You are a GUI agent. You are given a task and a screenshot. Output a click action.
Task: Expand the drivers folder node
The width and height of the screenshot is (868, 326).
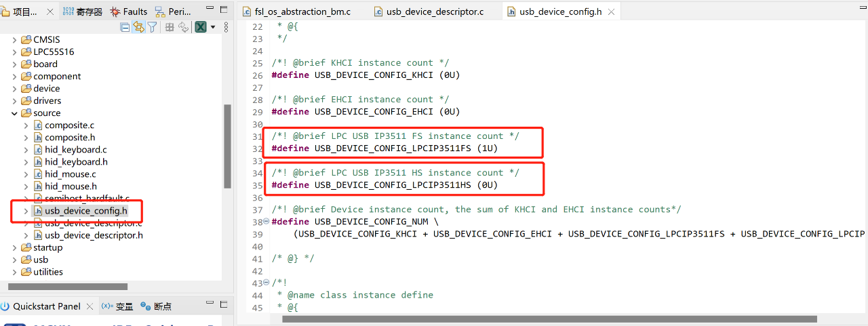(15, 101)
